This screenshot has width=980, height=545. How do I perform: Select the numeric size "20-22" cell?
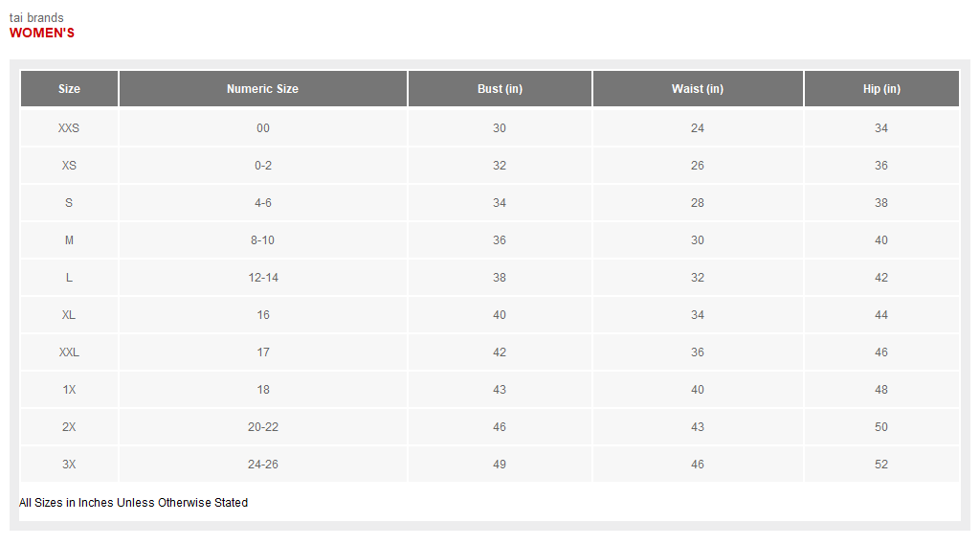click(x=263, y=427)
